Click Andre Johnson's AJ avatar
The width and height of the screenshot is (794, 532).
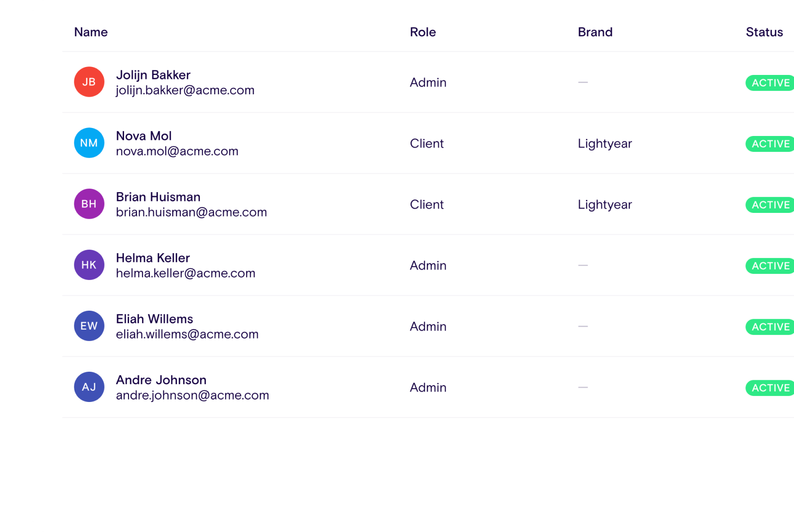[x=89, y=387]
